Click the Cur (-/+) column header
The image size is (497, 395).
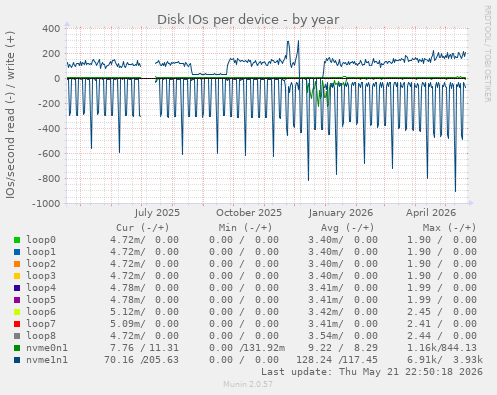pos(143,228)
